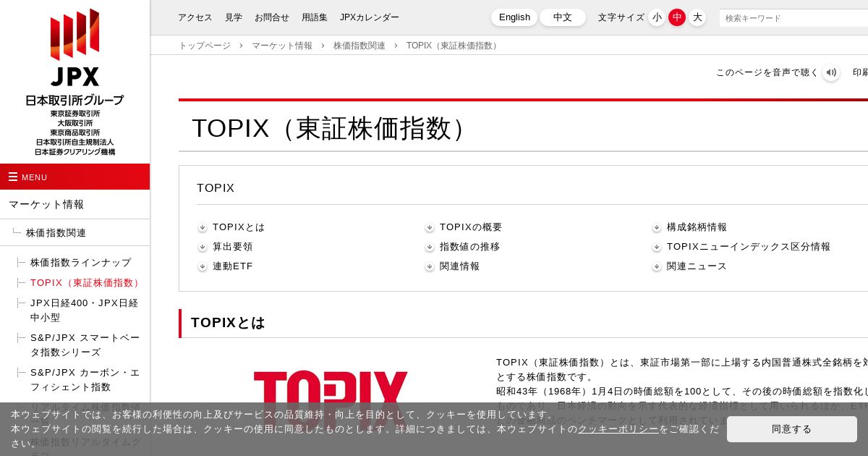Open S&P/JPX スマートベータ指数シリーズ sidebar item
The image size is (868, 456).
point(85,345)
